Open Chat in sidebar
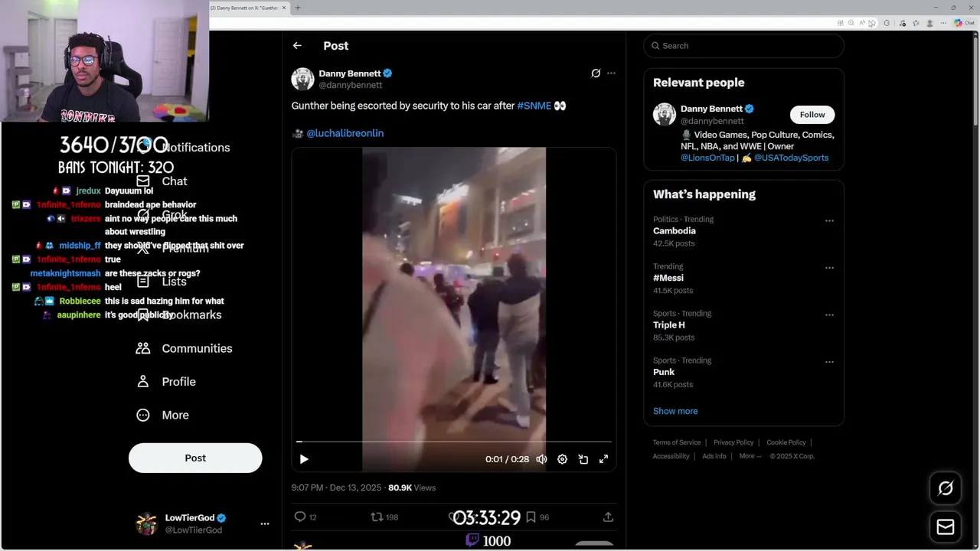This screenshot has height=551, width=980. point(162,181)
